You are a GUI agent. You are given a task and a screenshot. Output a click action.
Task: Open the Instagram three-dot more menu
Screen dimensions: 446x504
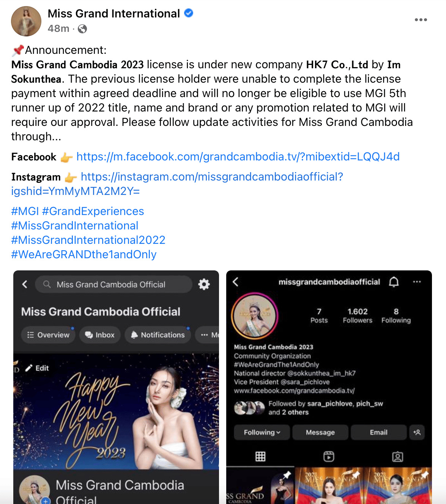click(x=417, y=282)
